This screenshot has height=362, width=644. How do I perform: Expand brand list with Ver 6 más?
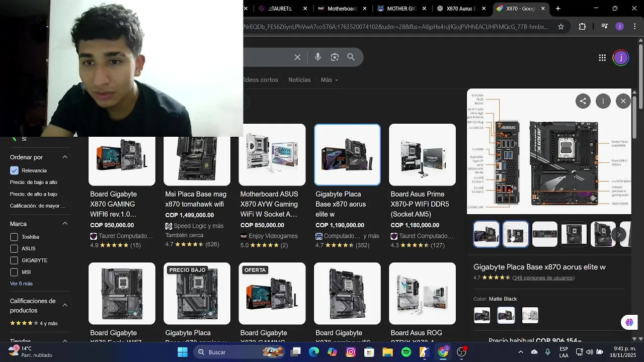click(x=21, y=284)
